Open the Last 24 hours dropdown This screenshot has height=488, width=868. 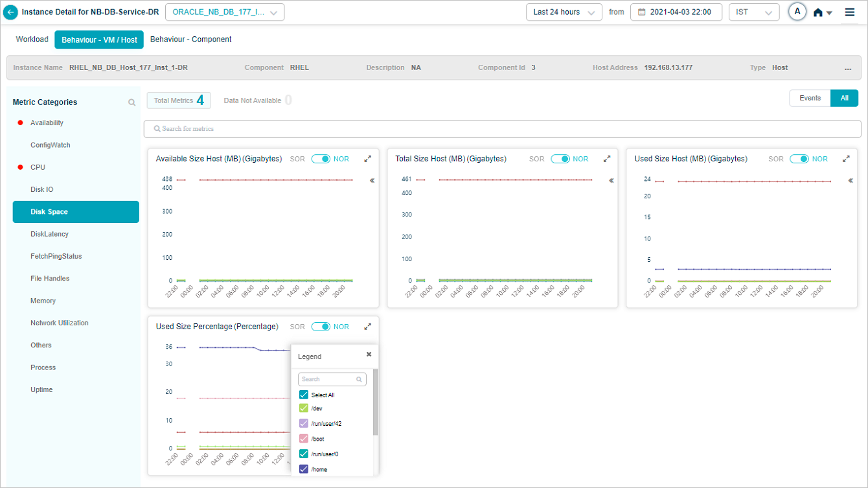click(564, 12)
